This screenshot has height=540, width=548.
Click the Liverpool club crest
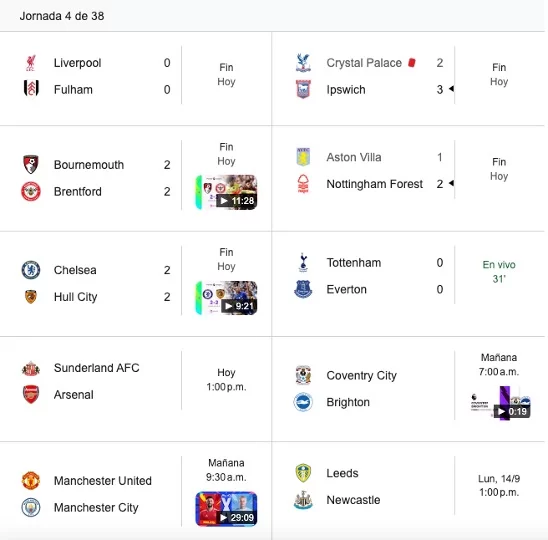(31, 63)
